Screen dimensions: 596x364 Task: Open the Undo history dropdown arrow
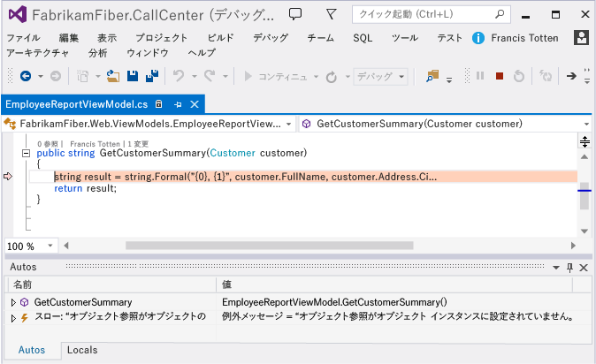click(195, 76)
